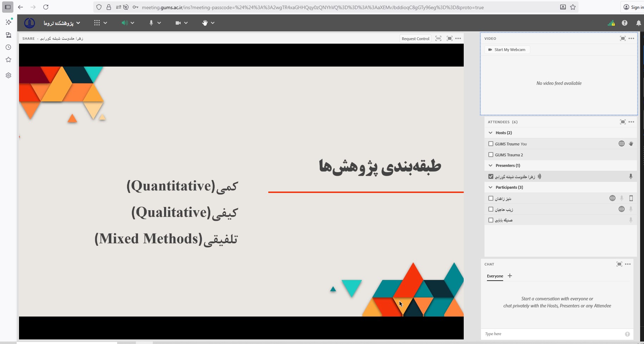Click the chat Type here input field
The width and height of the screenshot is (644, 344).
(x=553, y=334)
